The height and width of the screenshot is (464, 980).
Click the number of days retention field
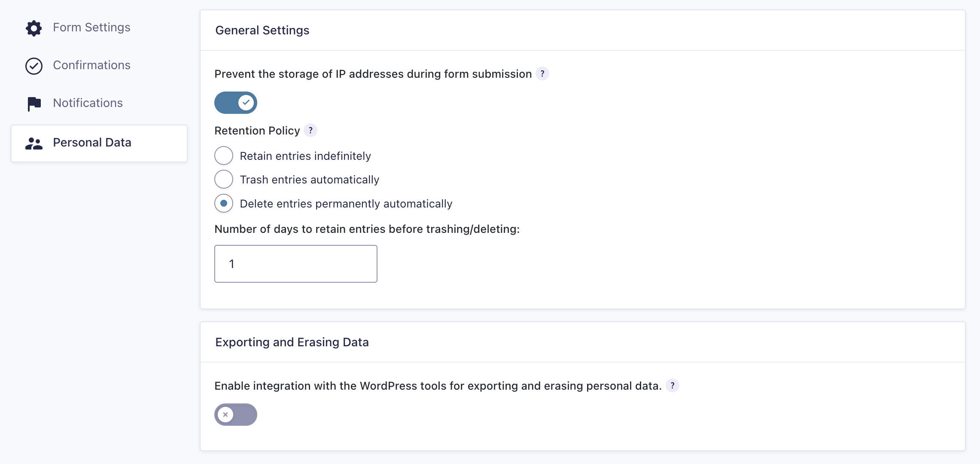(x=295, y=264)
